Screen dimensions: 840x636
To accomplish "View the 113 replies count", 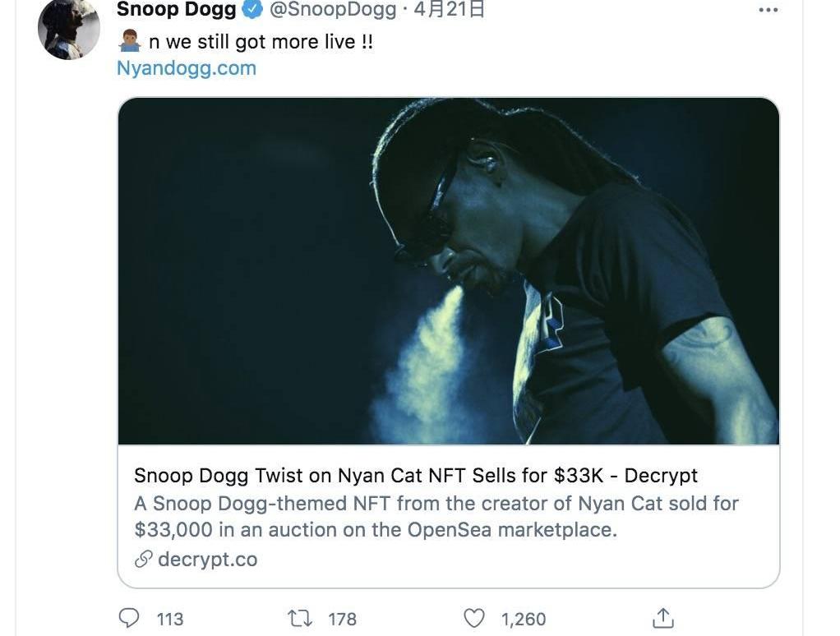I will point(170,619).
